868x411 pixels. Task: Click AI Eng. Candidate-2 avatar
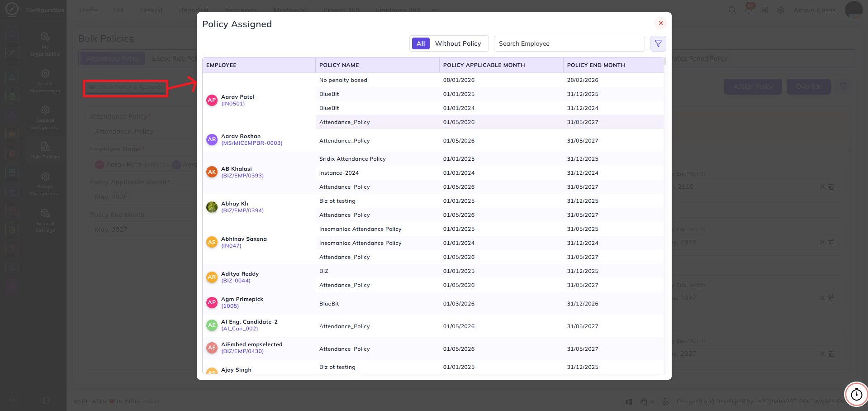(x=212, y=325)
